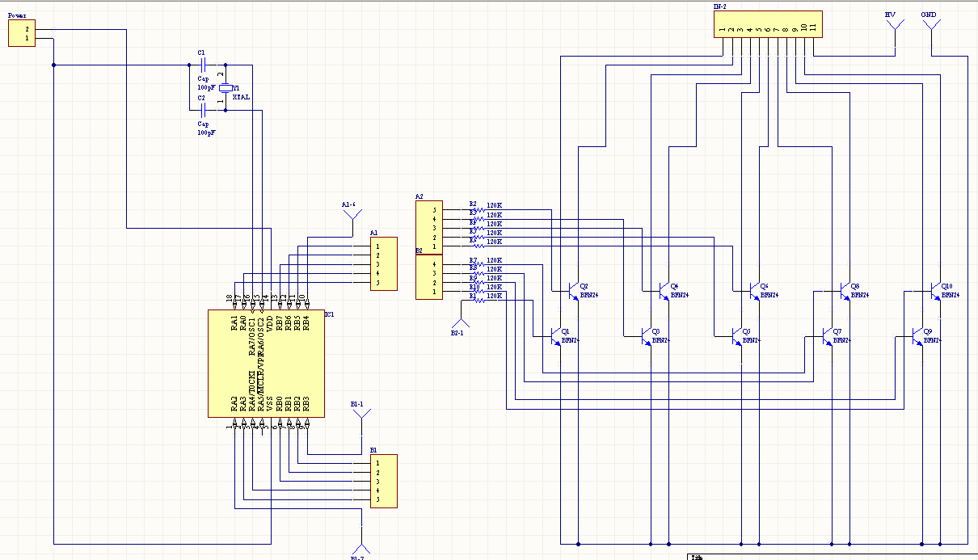
Task: Click pin 5 of A2 header
Action: tap(434, 210)
